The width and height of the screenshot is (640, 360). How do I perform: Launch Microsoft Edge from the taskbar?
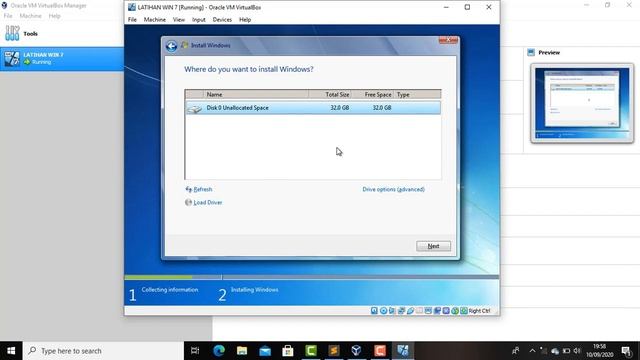click(x=219, y=351)
